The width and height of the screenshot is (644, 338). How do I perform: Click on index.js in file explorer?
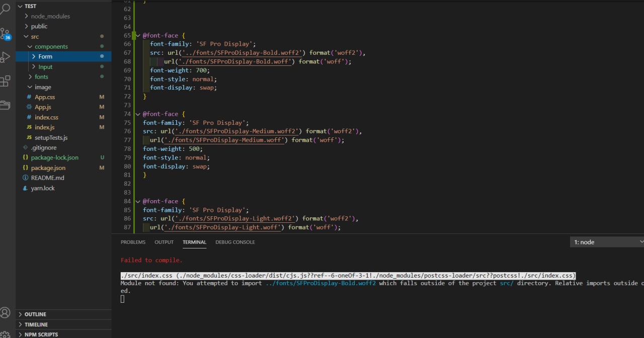[x=44, y=127]
